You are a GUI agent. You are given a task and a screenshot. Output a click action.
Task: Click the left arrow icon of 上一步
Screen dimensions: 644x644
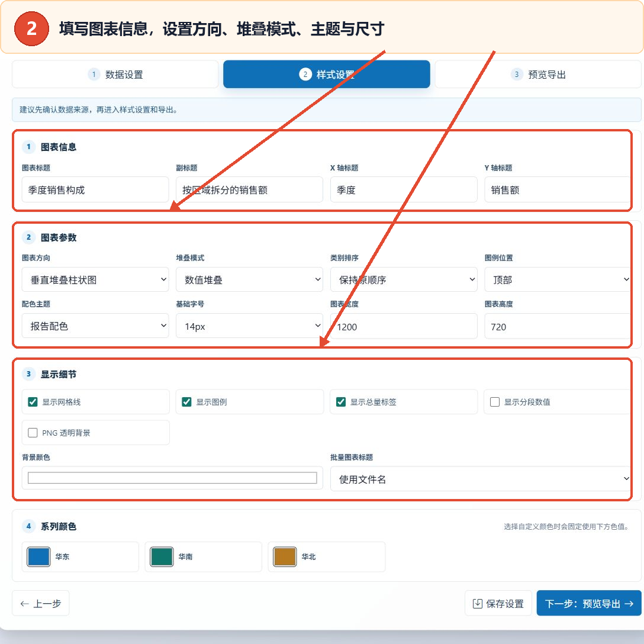(x=25, y=603)
